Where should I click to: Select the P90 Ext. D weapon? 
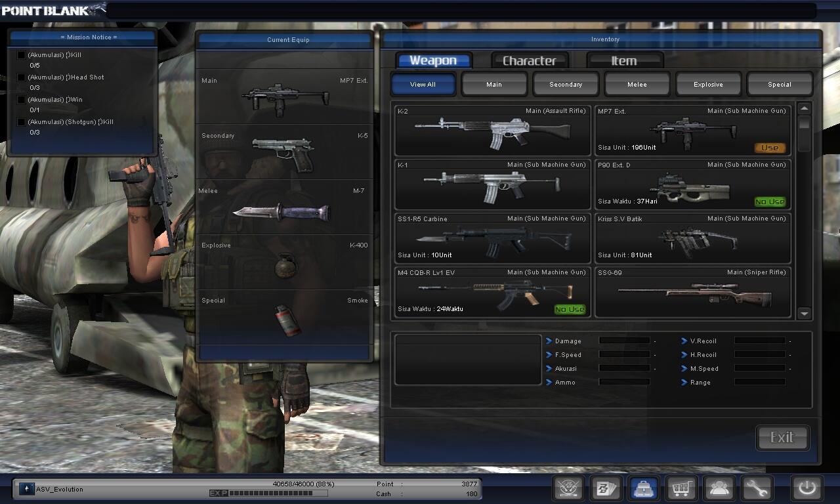point(692,183)
